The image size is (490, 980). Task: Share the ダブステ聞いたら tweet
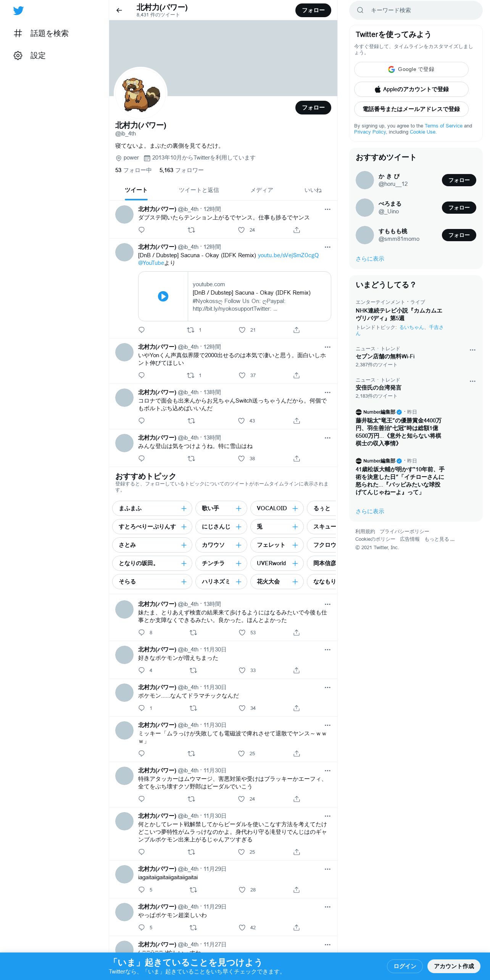tap(297, 230)
